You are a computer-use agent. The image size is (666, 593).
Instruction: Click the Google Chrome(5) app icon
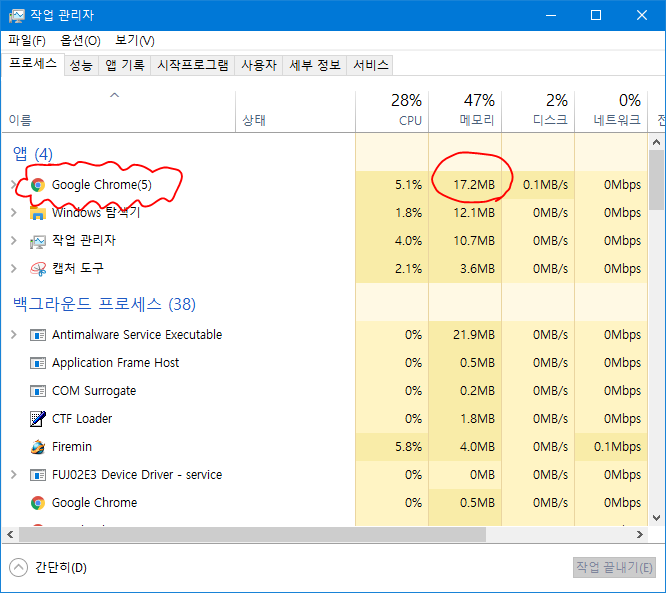pyautogui.click(x=38, y=185)
